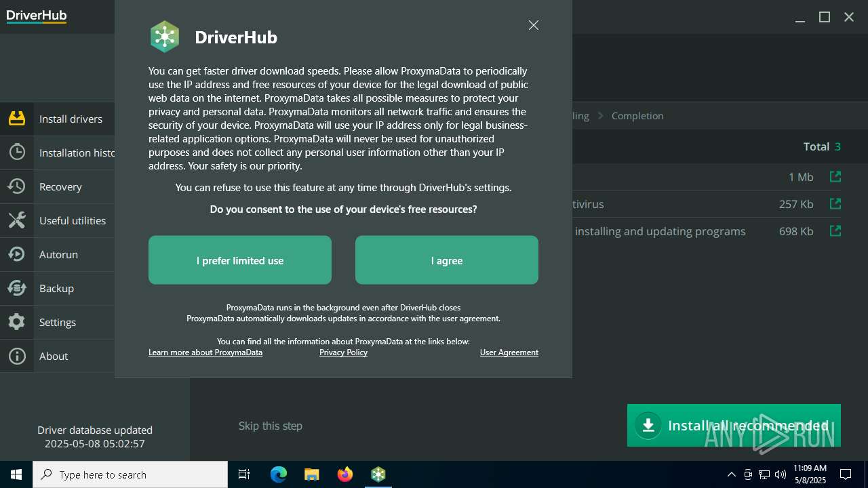Choose the I prefer limited use button
Viewport: 868px width, 488px height.
point(240,260)
